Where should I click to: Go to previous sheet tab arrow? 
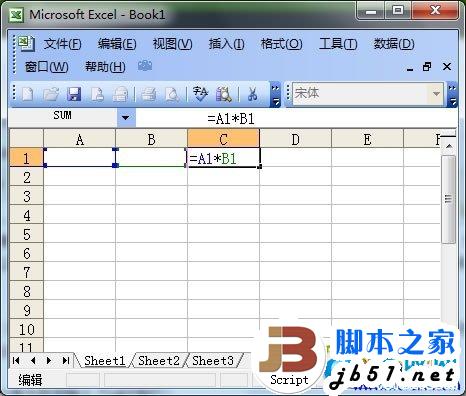(33, 360)
